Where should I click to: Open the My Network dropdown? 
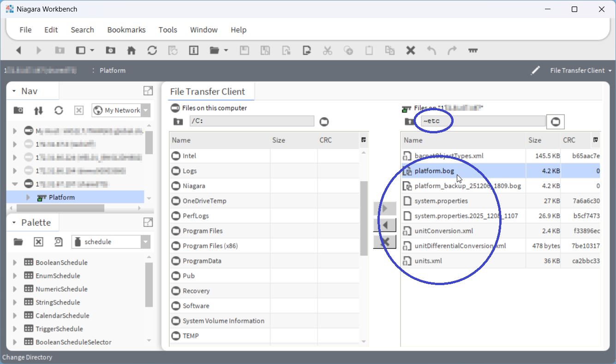(146, 110)
